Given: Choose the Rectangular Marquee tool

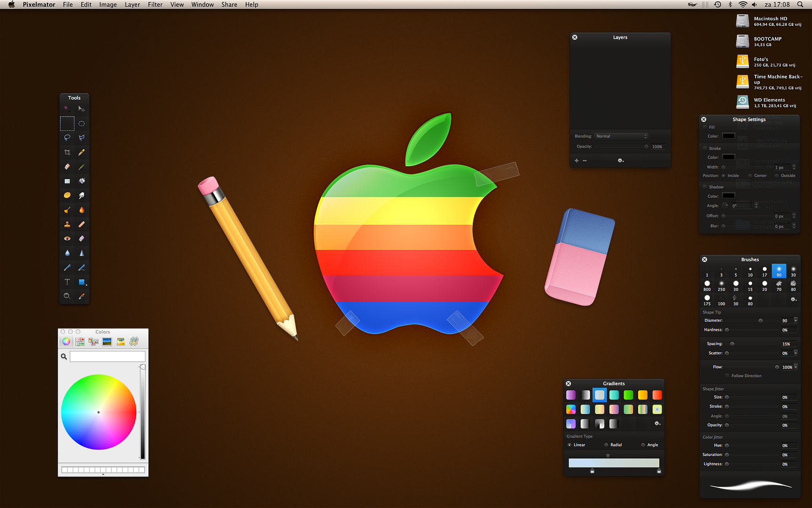Looking at the screenshot, I should pyautogui.click(x=67, y=123).
